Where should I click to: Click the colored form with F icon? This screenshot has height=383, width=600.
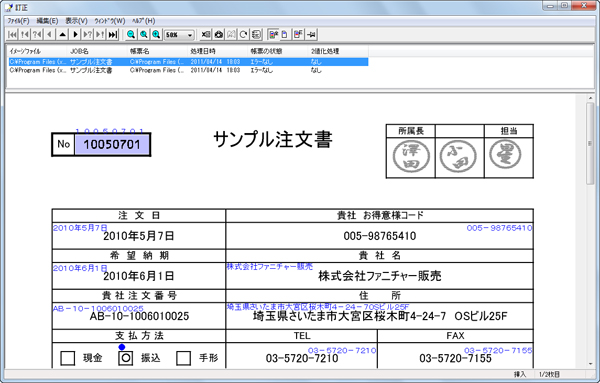(298, 34)
